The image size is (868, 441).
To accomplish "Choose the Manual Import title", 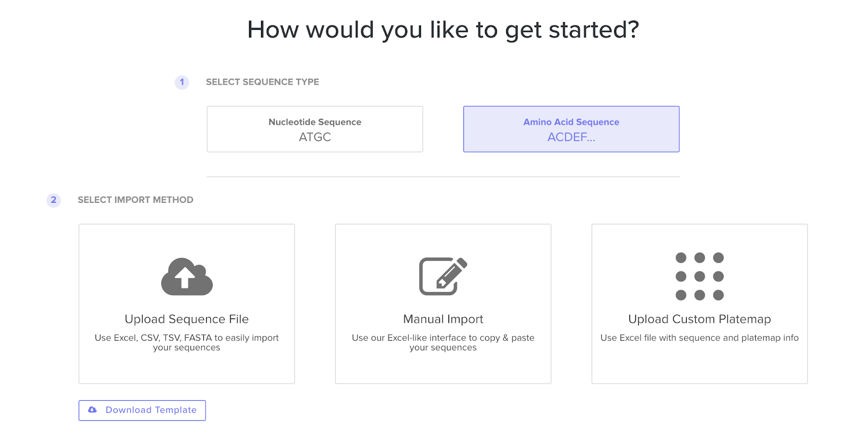I will [443, 319].
